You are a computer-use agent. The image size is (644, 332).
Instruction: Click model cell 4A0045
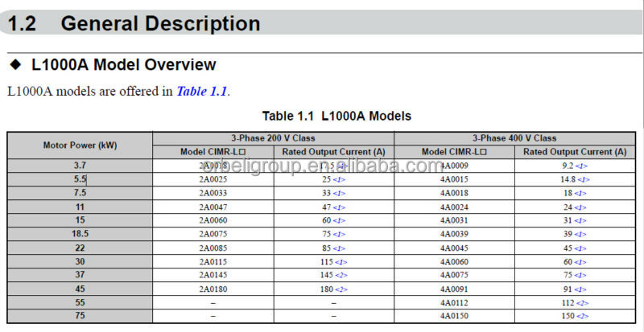tap(454, 248)
